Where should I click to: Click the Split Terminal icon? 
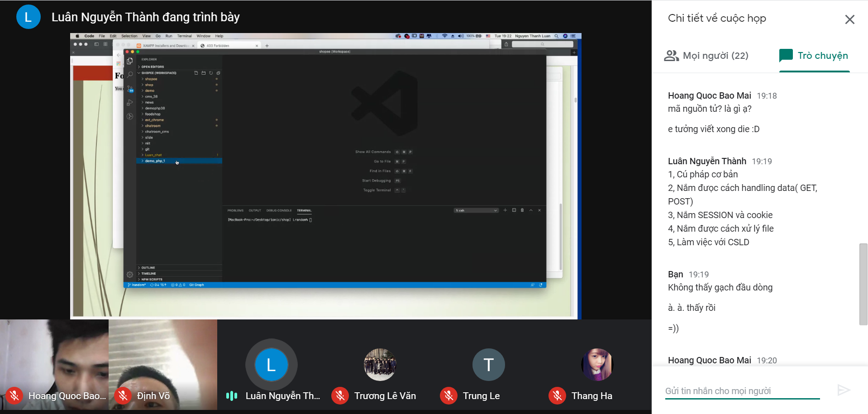click(514, 210)
